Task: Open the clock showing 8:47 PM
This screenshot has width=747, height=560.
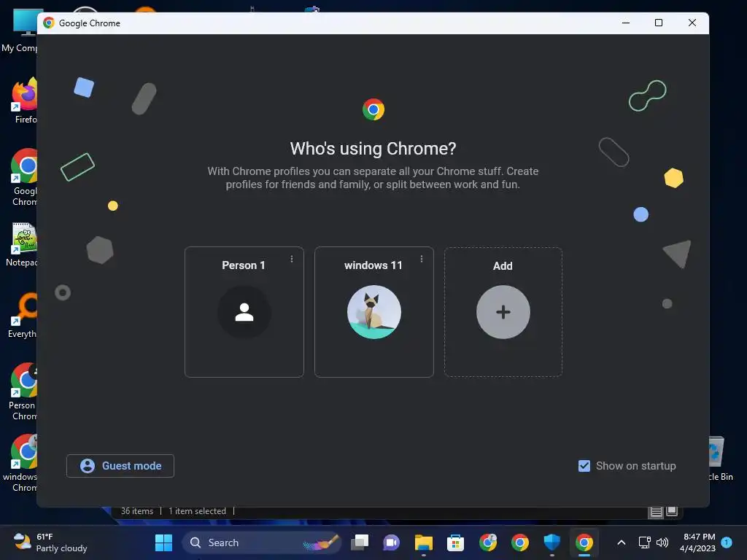Action: pyautogui.click(x=698, y=542)
